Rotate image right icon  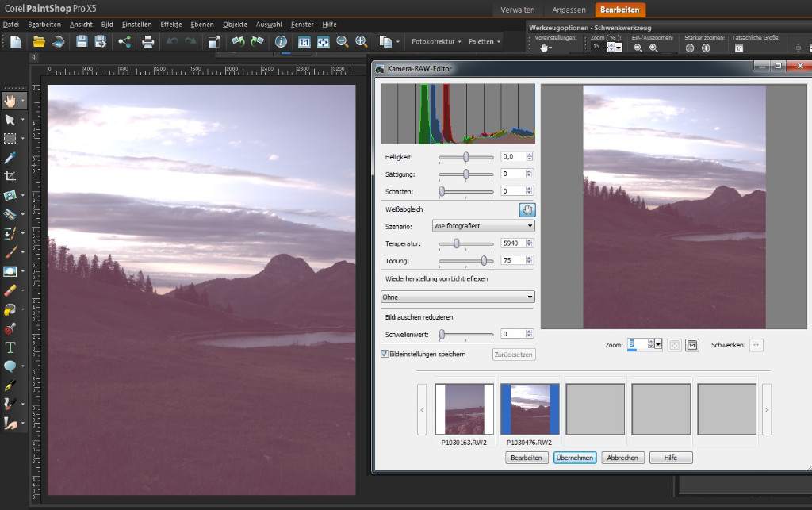point(257,41)
